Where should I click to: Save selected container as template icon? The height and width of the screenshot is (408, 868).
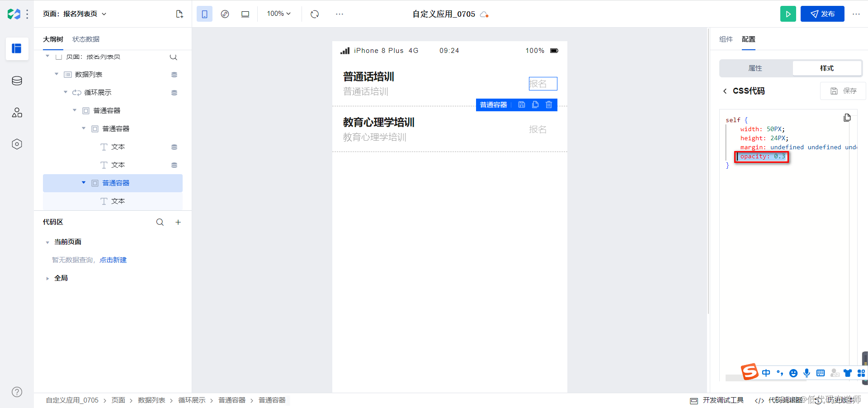click(x=522, y=104)
